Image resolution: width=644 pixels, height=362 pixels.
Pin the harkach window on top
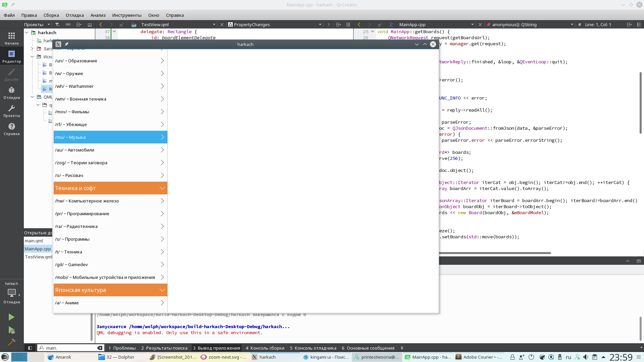click(x=66, y=44)
